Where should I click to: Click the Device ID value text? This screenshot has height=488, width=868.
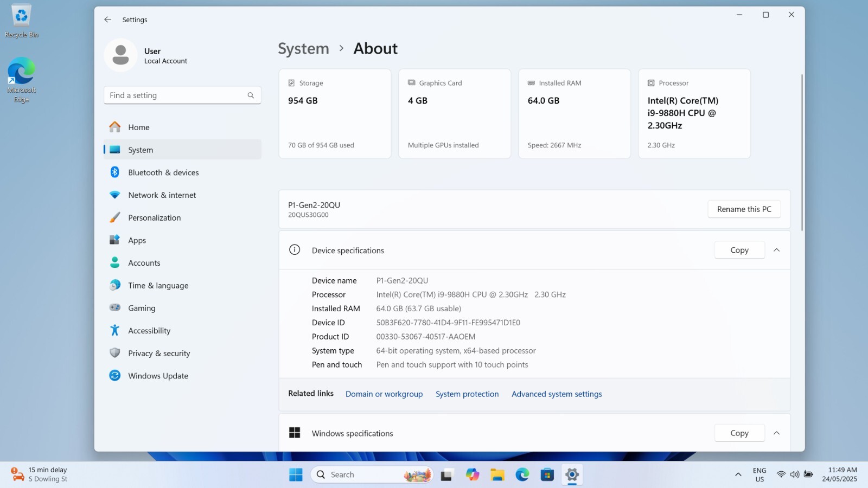448,323
